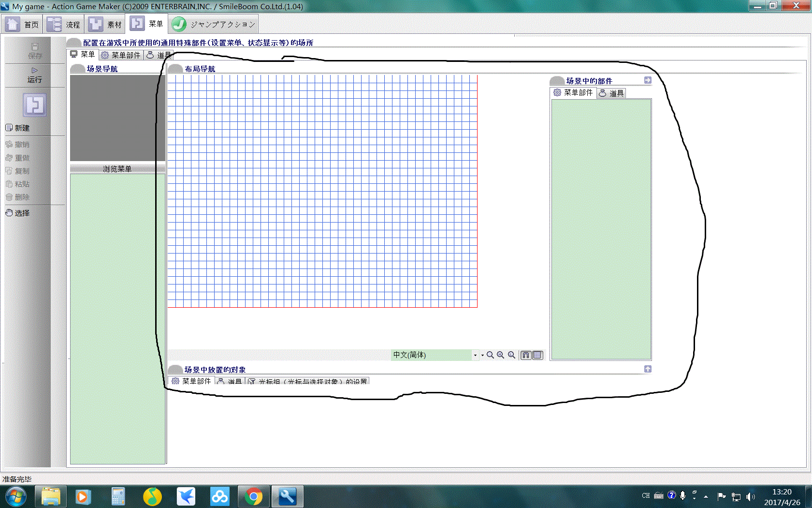The width and height of the screenshot is (812, 508).
Task: Open the 流程 flow section
Action: pyautogui.click(x=64, y=24)
